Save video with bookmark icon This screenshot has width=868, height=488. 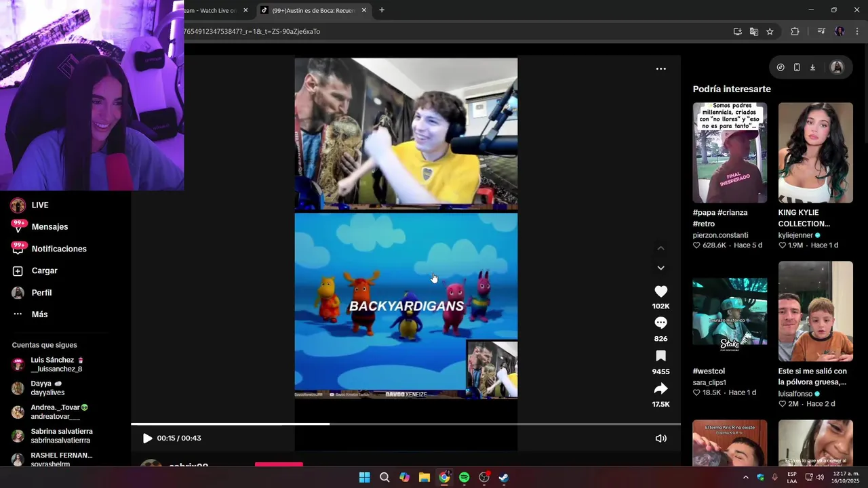[660, 356]
